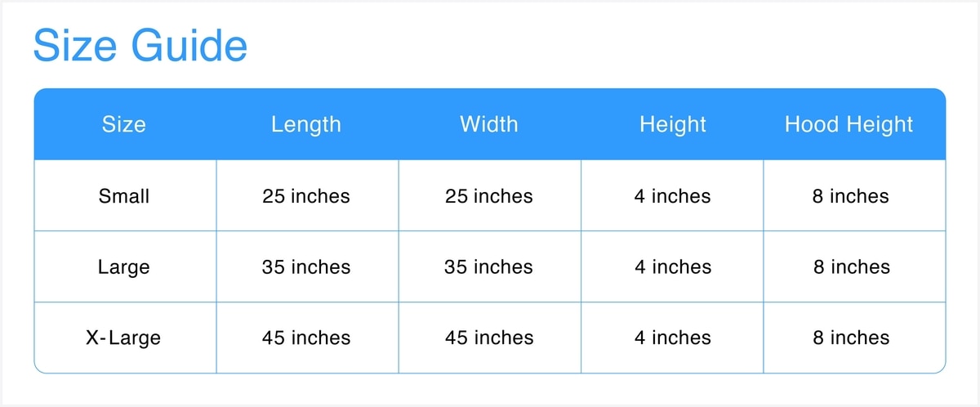Click the Hood Height column header
Image resolution: width=980 pixels, height=407 pixels.
[849, 124]
